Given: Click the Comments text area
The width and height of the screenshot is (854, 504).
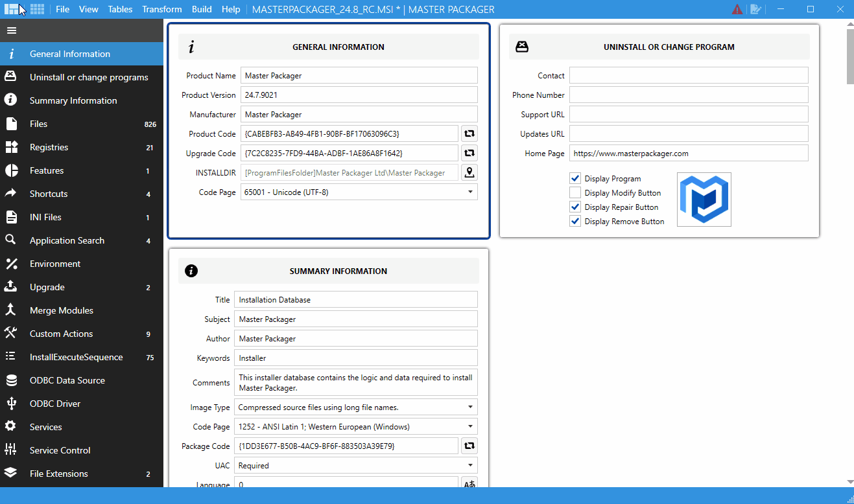Looking at the screenshot, I should click(x=356, y=382).
